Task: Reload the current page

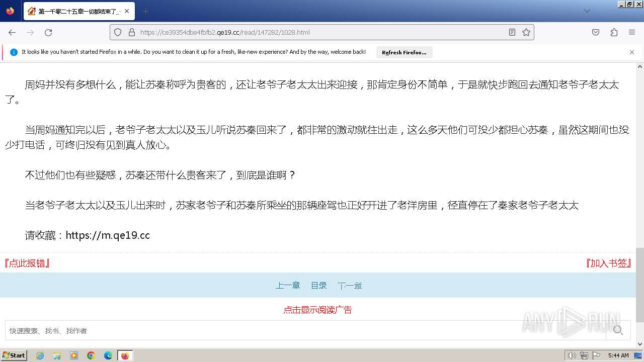Action: (48, 32)
